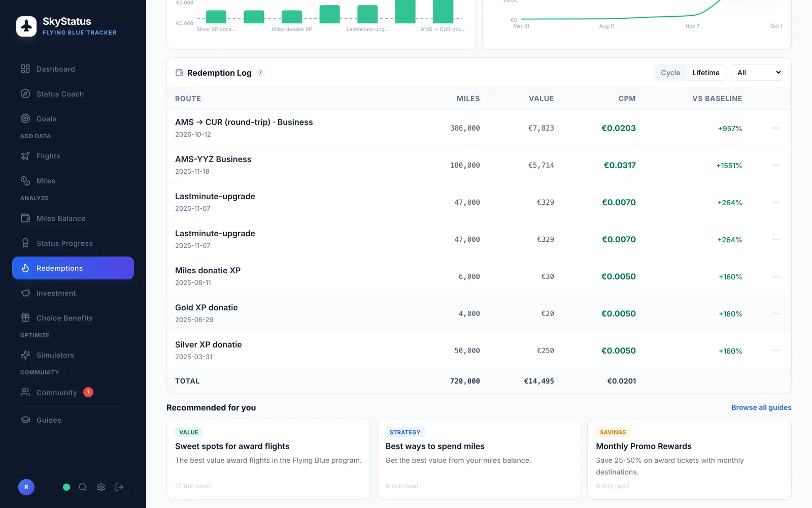This screenshot has height=508, width=812.
Task: Click AMS → CUR (round-trip) · Business route
Action: (x=244, y=122)
